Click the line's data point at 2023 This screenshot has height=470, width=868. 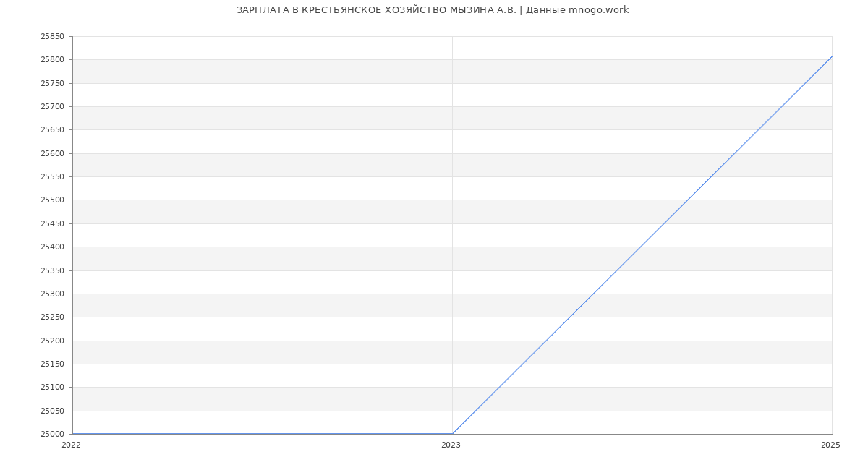click(x=452, y=434)
